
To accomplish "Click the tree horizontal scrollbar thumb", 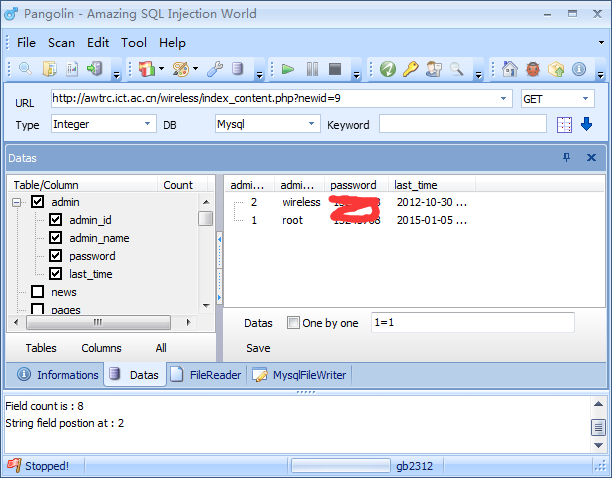I will (x=98, y=322).
